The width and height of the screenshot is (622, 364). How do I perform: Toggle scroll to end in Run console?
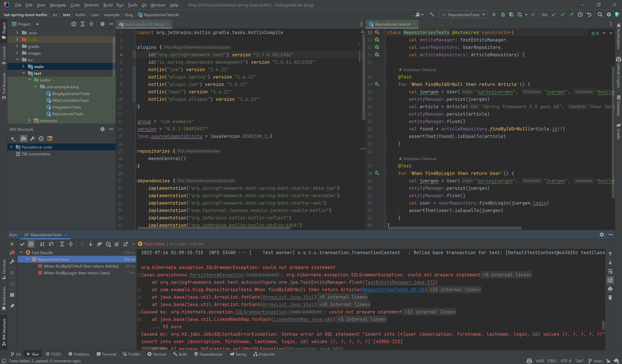pyautogui.click(x=610, y=280)
